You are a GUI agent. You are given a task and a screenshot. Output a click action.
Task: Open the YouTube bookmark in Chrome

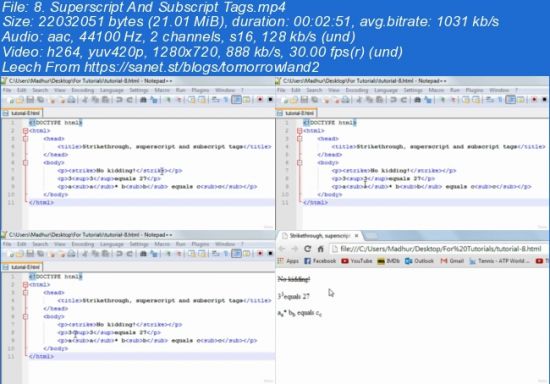[357, 261]
